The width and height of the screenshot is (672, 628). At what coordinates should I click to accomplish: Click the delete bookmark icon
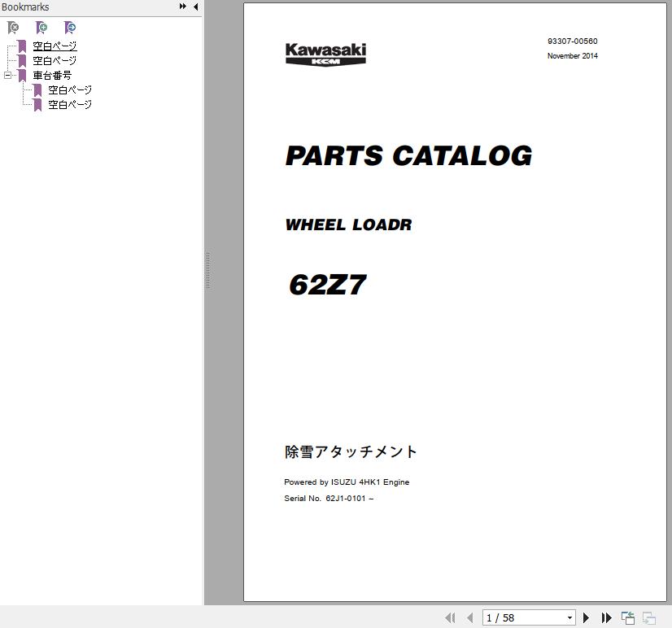[x=13, y=28]
